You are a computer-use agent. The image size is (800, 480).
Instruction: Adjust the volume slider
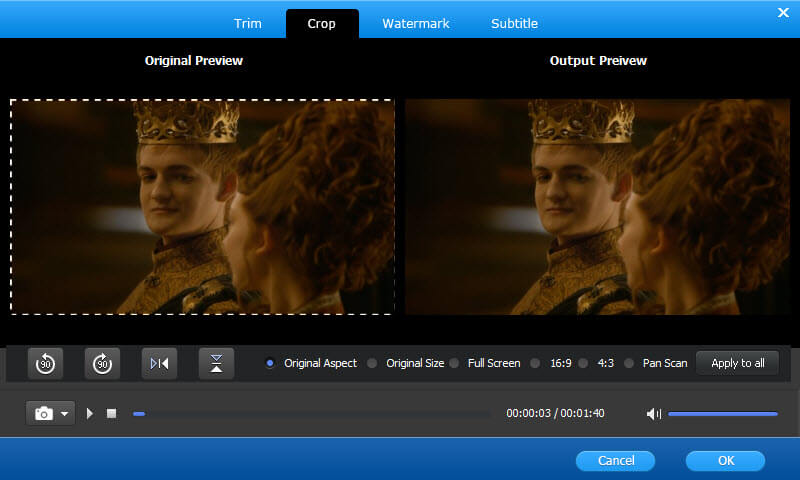722,414
